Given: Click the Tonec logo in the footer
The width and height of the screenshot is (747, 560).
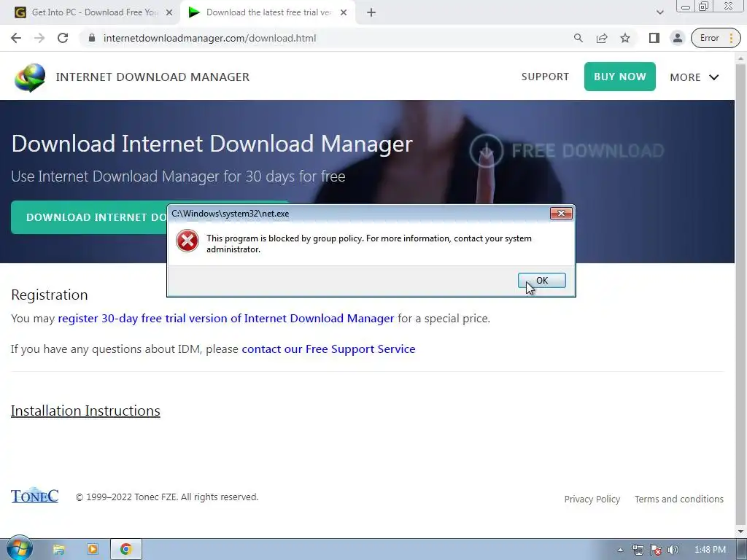Looking at the screenshot, I should pos(35,496).
